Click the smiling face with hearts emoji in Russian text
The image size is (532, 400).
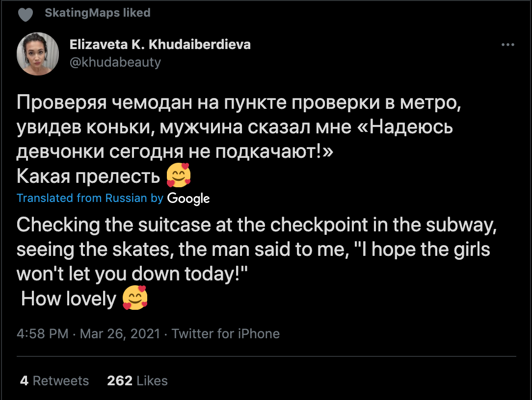(x=179, y=175)
